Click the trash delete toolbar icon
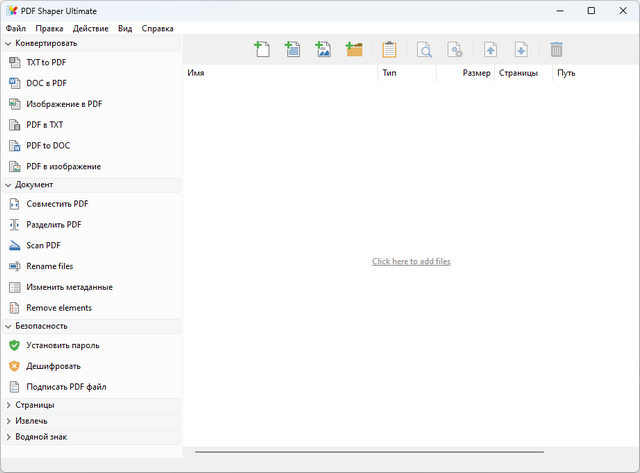 click(x=556, y=49)
